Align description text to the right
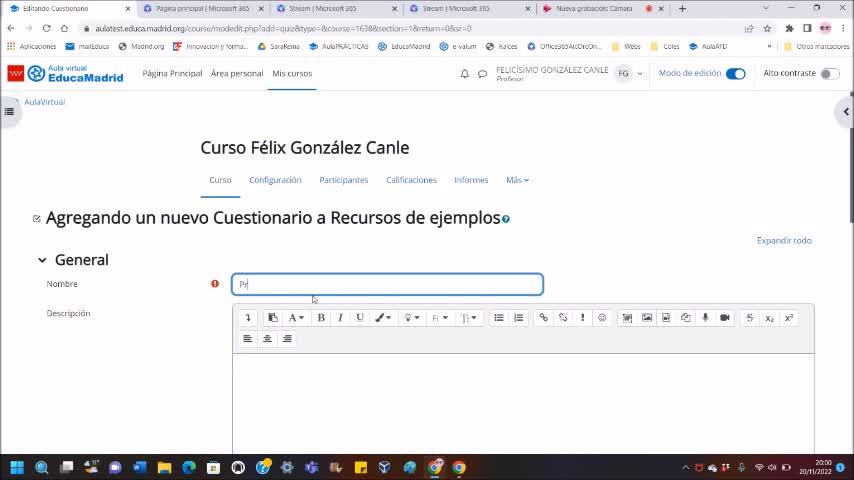Image resolution: width=854 pixels, height=480 pixels. (287, 339)
